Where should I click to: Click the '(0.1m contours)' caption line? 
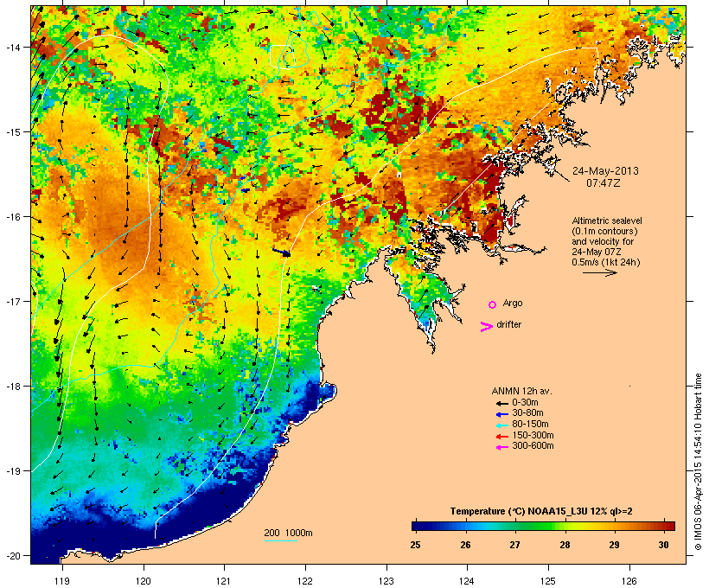(x=604, y=231)
